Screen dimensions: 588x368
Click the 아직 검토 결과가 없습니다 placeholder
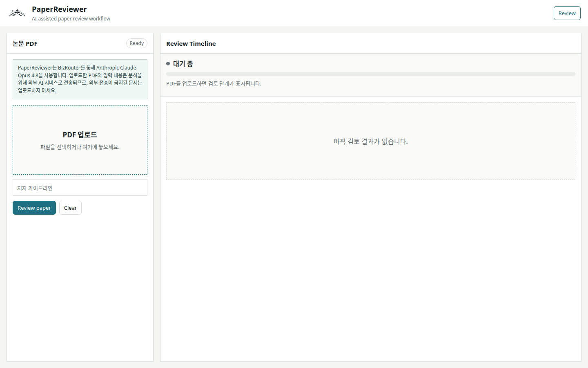click(371, 141)
